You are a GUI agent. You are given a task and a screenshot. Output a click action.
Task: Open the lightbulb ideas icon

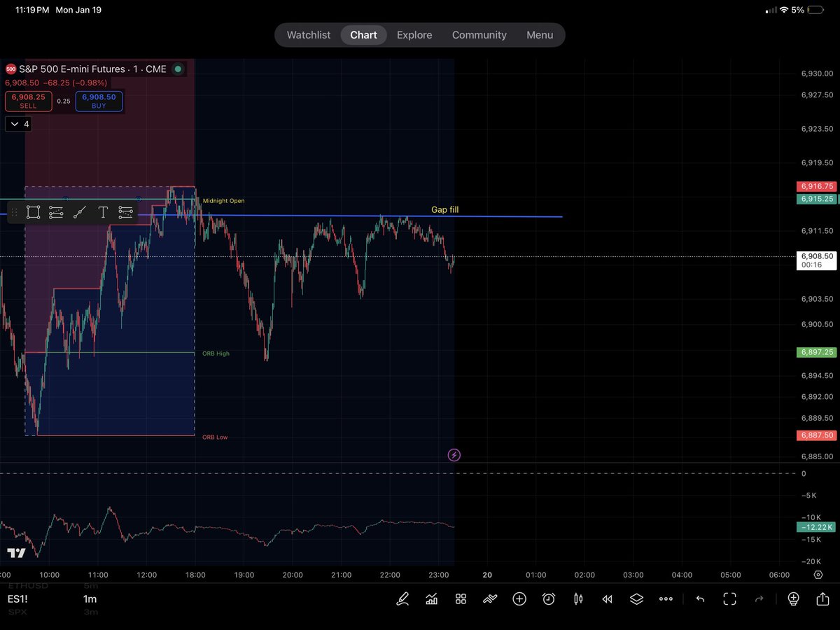tap(793, 598)
